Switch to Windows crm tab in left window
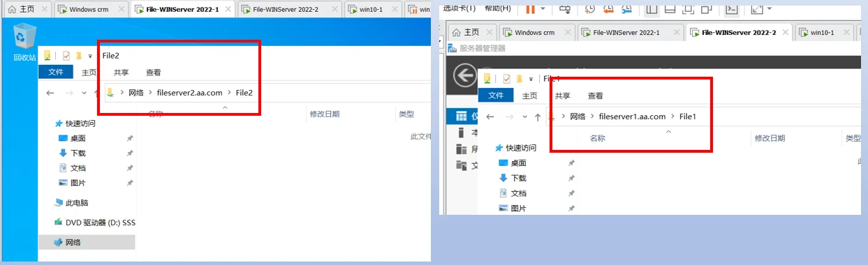 [91, 10]
